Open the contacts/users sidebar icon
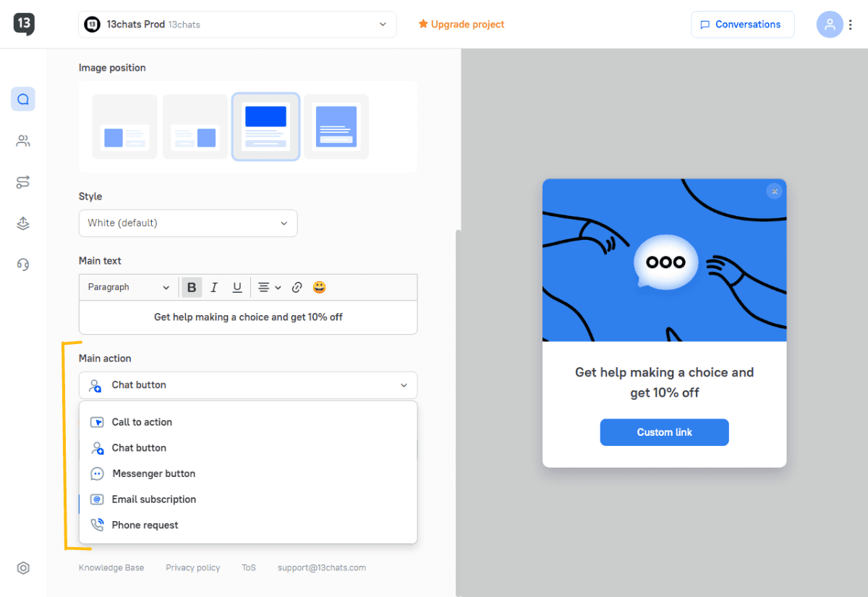Screen dimensions: 868x597 coord(23,141)
